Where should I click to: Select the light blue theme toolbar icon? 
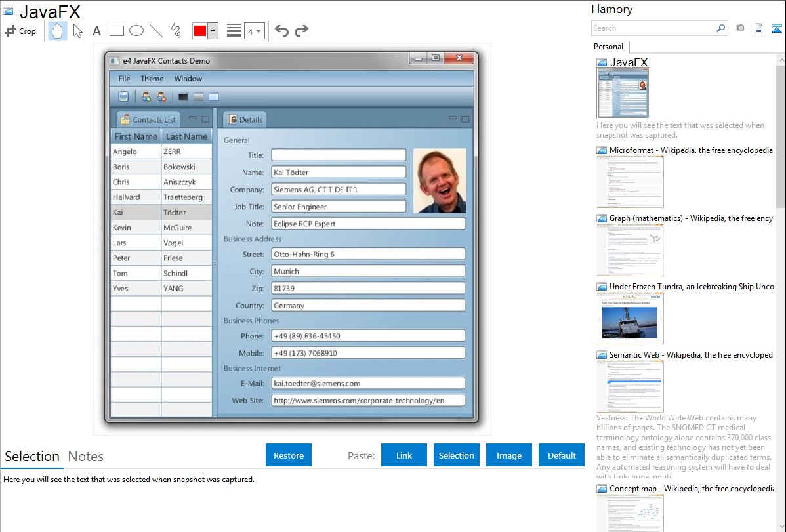tap(213, 97)
